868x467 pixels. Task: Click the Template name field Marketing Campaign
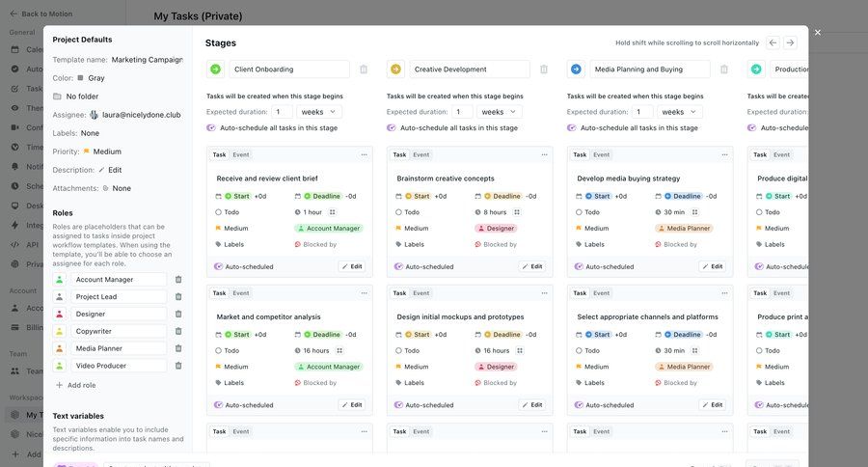pyautogui.click(x=148, y=60)
